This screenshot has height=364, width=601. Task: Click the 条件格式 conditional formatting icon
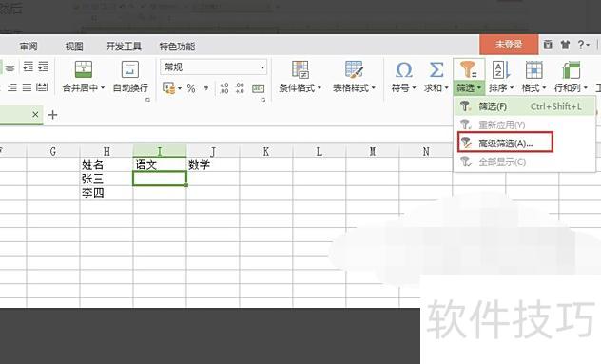pos(300,69)
